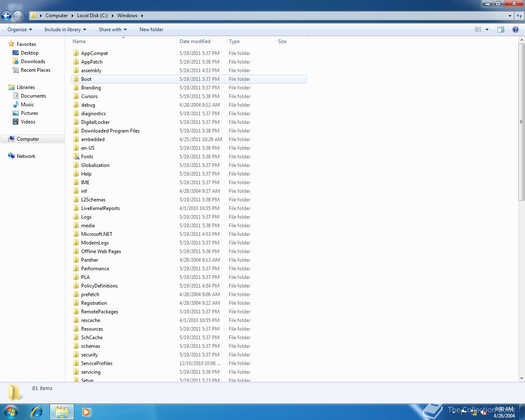Image resolution: width=525 pixels, height=420 pixels.
Task: Click the LiveKernelReports folder name
Action: [x=100, y=208]
